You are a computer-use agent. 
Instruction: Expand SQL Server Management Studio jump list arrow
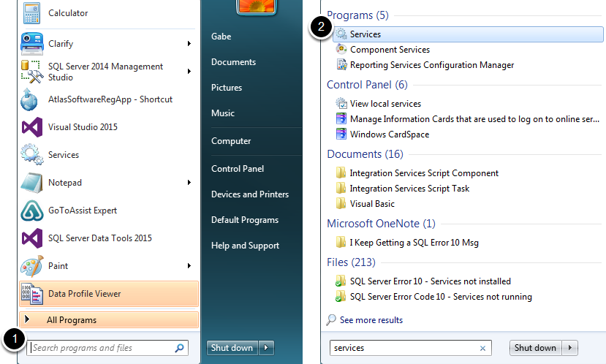click(189, 72)
